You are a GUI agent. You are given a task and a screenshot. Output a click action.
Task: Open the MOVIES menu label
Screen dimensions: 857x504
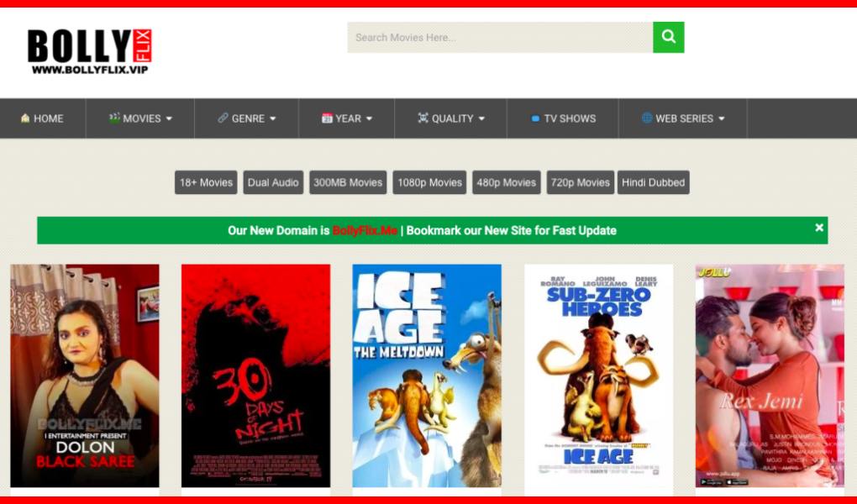pyautogui.click(x=141, y=118)
